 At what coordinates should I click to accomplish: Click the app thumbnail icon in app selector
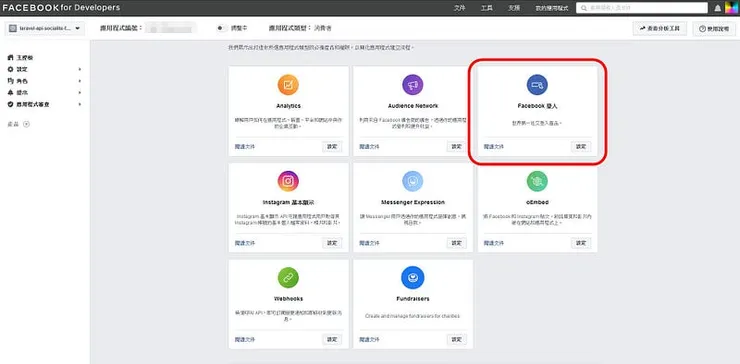point(13,28)
